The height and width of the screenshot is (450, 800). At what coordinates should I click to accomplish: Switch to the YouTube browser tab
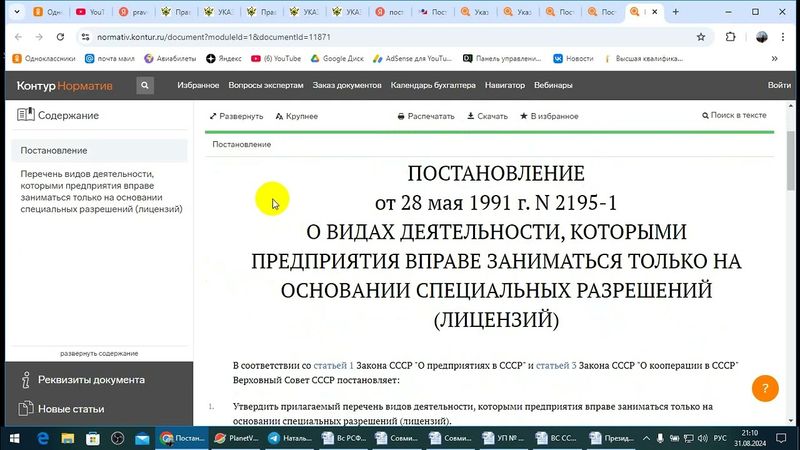click(x=91, y=12)
